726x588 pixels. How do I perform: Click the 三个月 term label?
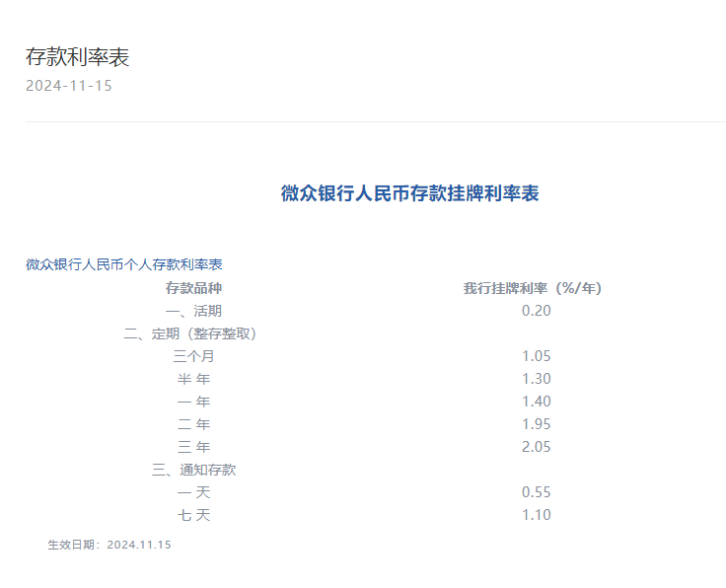[x=193, y=356]
